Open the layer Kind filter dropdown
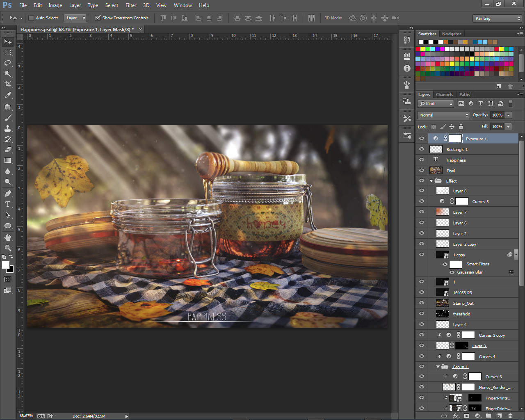525x420 pixels. tap(436, 104)
